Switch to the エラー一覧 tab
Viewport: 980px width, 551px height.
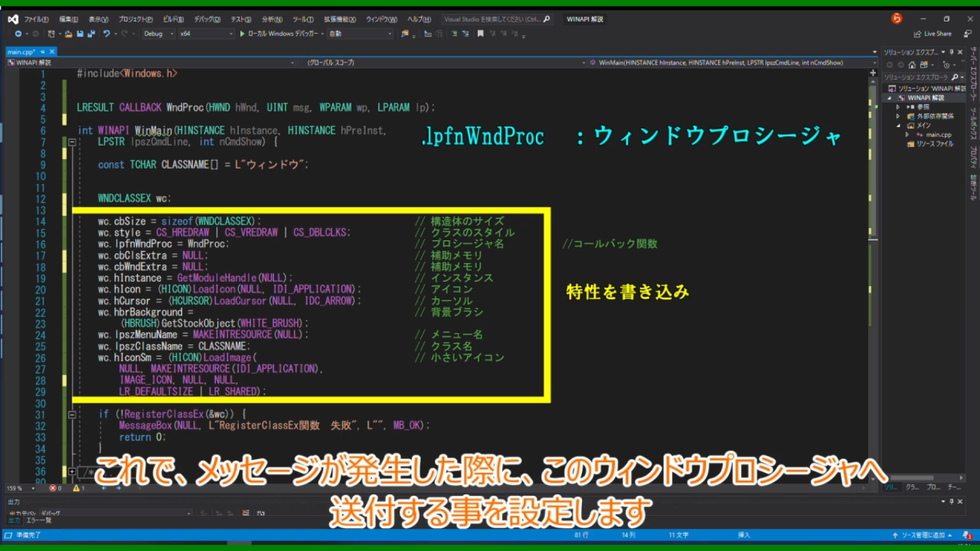coord(39,520)
